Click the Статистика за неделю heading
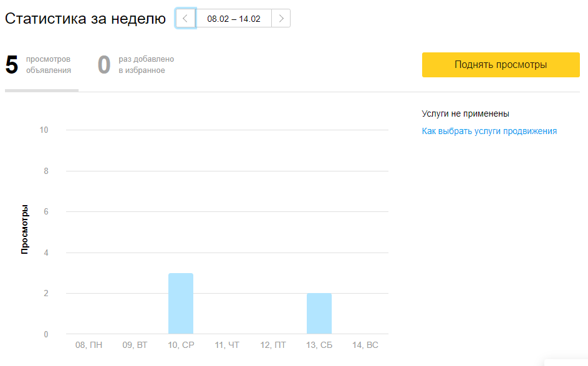Viewport: 588px width, 366px height. [x=85, y=18]
